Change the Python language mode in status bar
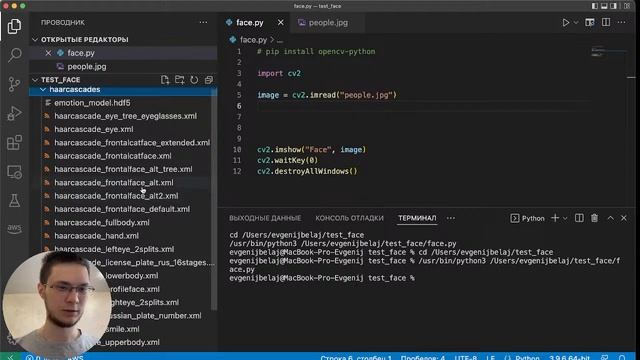This screenshot has width=640, height=360. tap(527, 357)
